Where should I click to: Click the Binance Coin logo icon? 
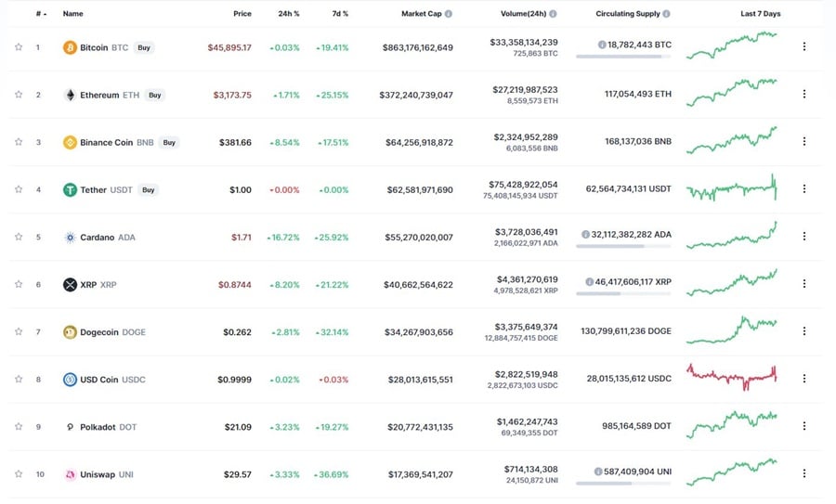70,142
